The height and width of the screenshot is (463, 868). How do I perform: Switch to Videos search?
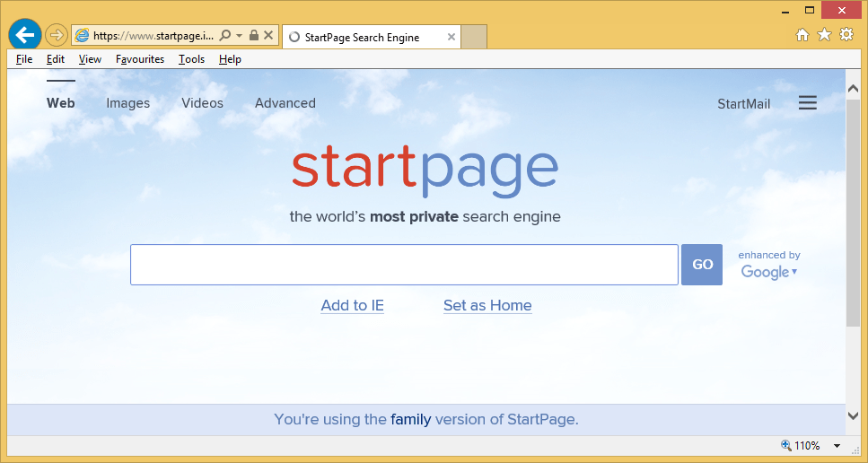203,103
